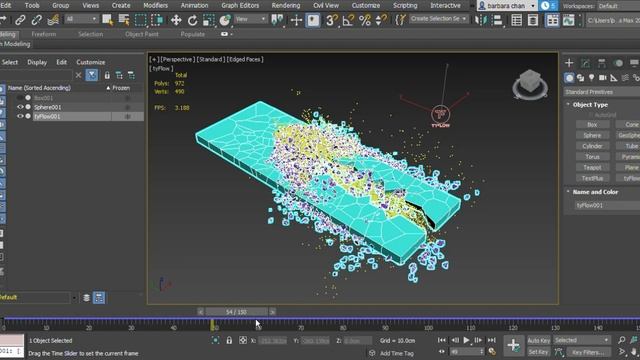Image resolution: width=640 pixels, height=360 pixels.
Task: Toggle visibility eye of tyFlow001
Action: pyautogui.click(x=20, y=116)
